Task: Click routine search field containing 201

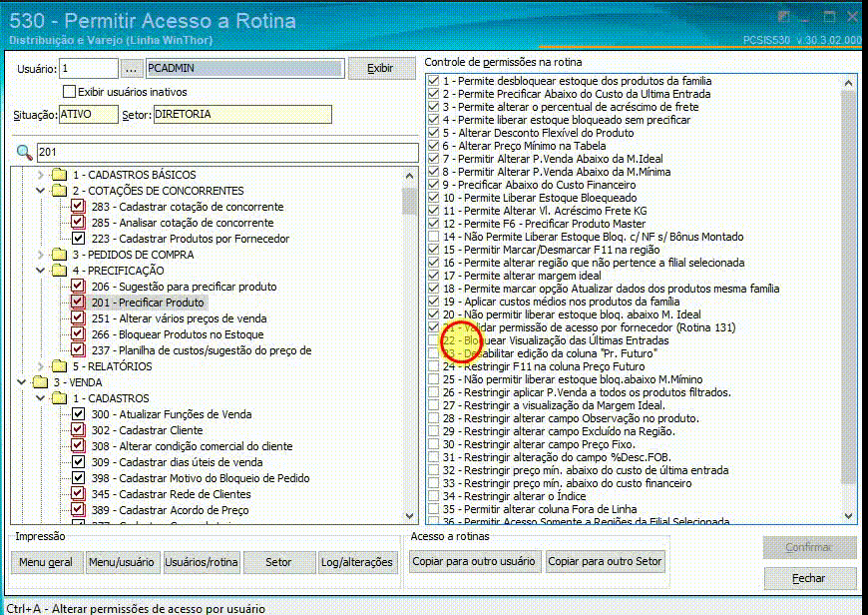Action: pos(227,153)
